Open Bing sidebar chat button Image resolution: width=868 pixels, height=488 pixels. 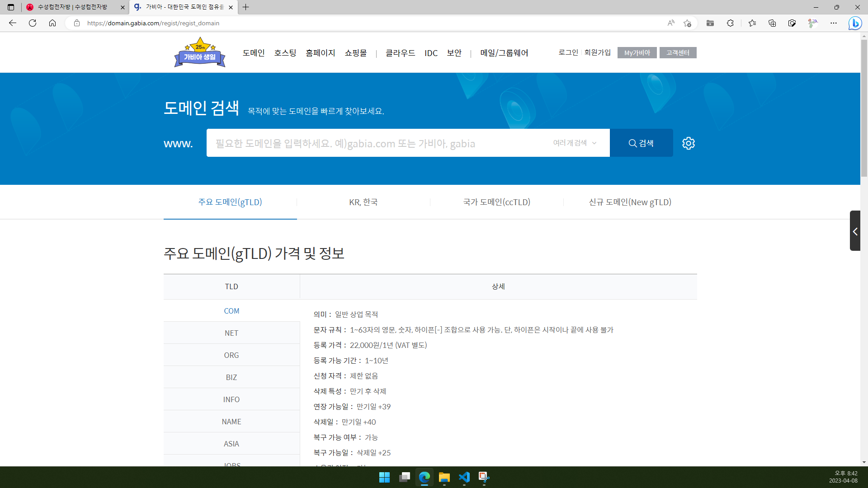[855, 23]
